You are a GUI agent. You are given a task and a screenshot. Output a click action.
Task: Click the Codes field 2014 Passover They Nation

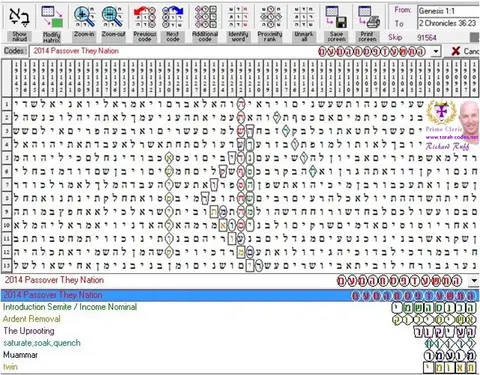[x=230, y=51]
